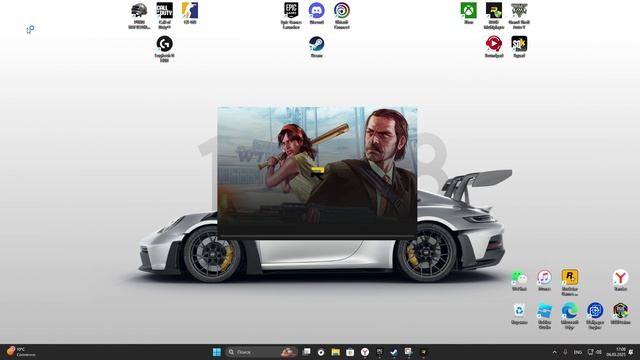
Task: Open the red play-button app shortcut
Action: (494, 47)
